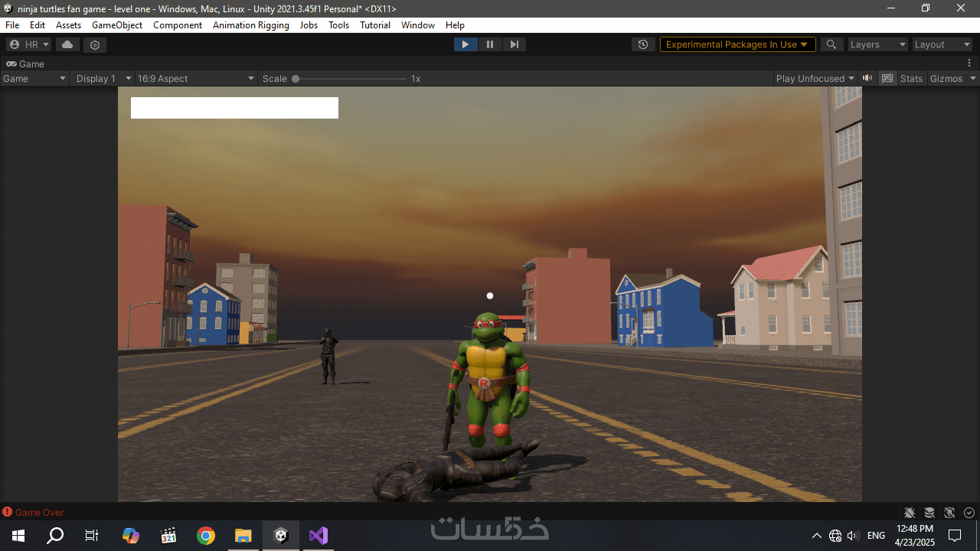Open the Tutorial menu

click(x=375, y=25)
